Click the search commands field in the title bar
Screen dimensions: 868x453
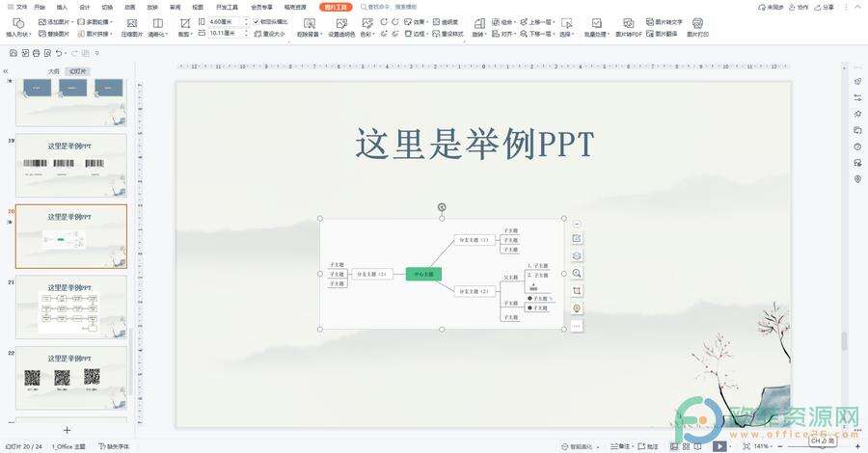point(390,7)
